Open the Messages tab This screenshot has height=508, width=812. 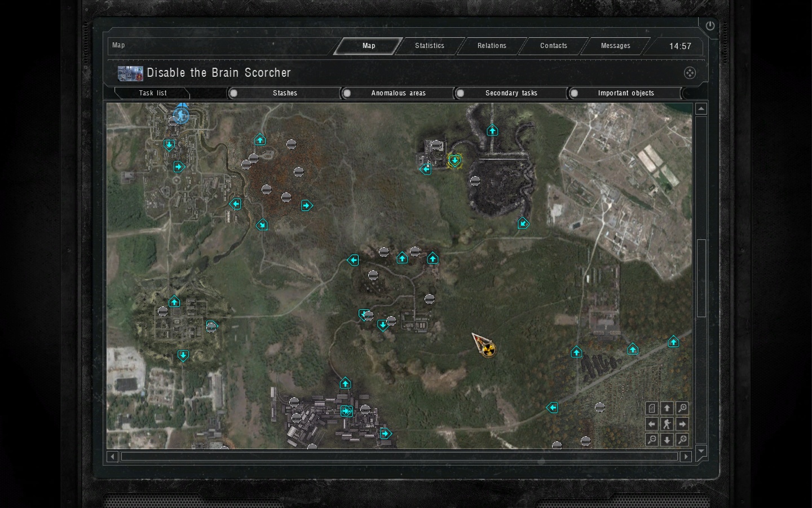click(615, 46)
